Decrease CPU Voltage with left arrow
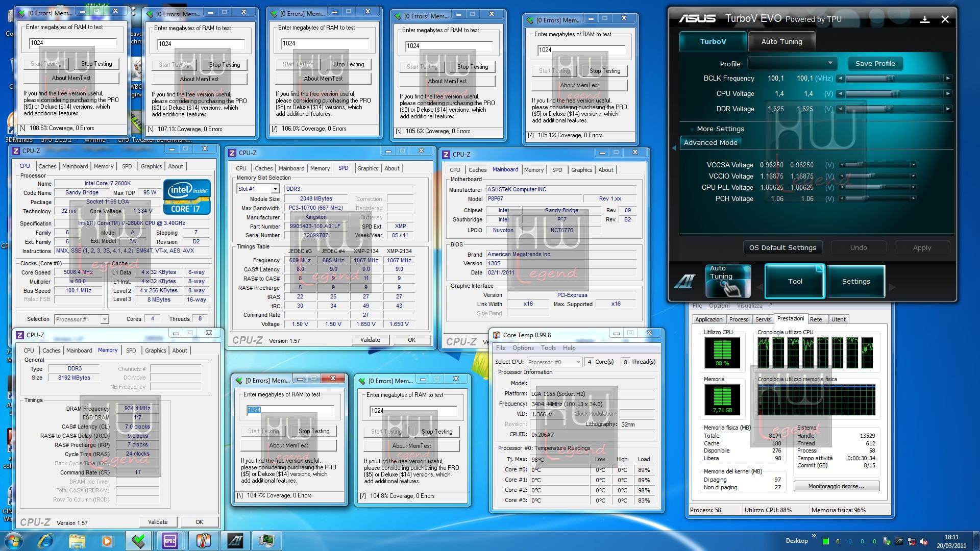Screen dimensions: 980x551 840,94
